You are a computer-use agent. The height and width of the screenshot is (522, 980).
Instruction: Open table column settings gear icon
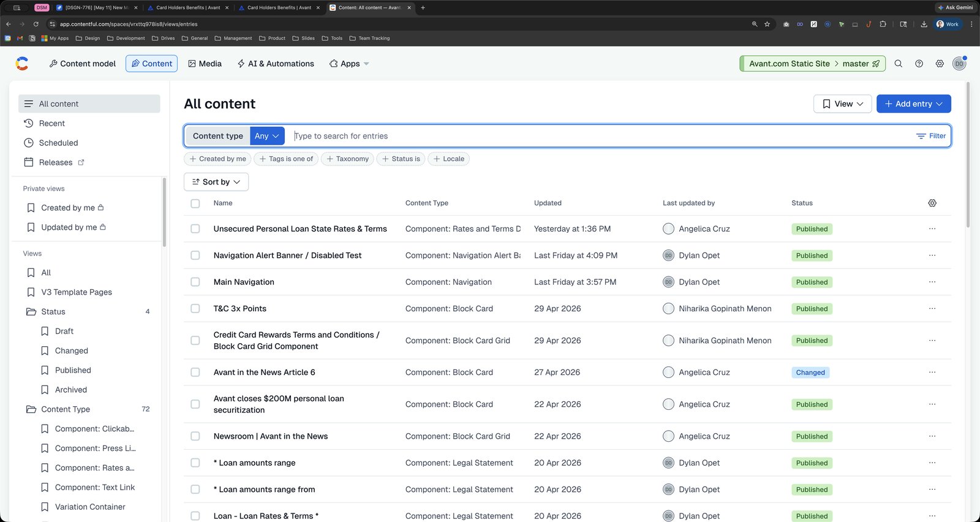tap(932, 203)
